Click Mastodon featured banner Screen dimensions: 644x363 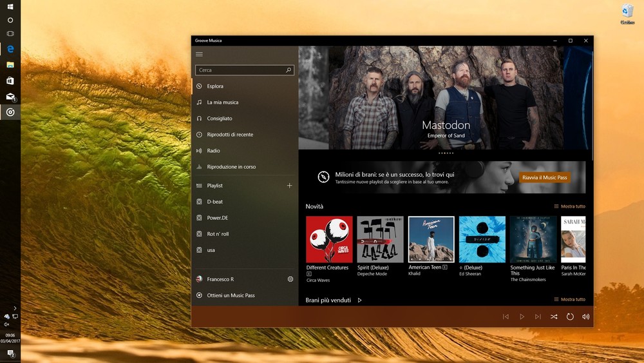pos(446,98)
